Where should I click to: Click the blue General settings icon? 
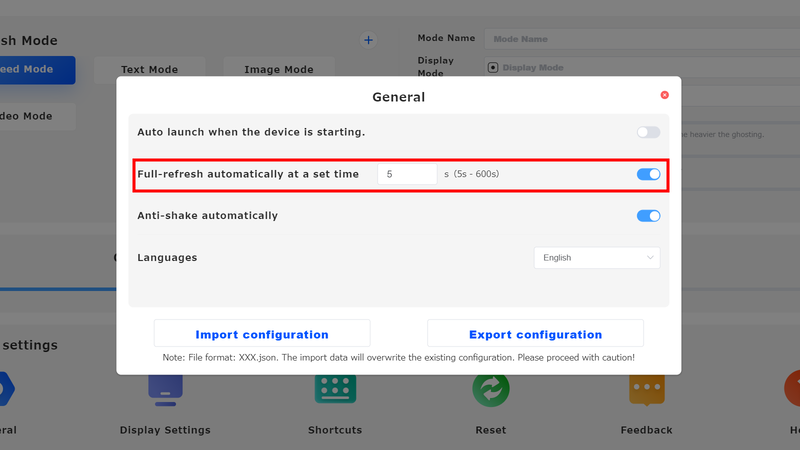click(6, 389)
